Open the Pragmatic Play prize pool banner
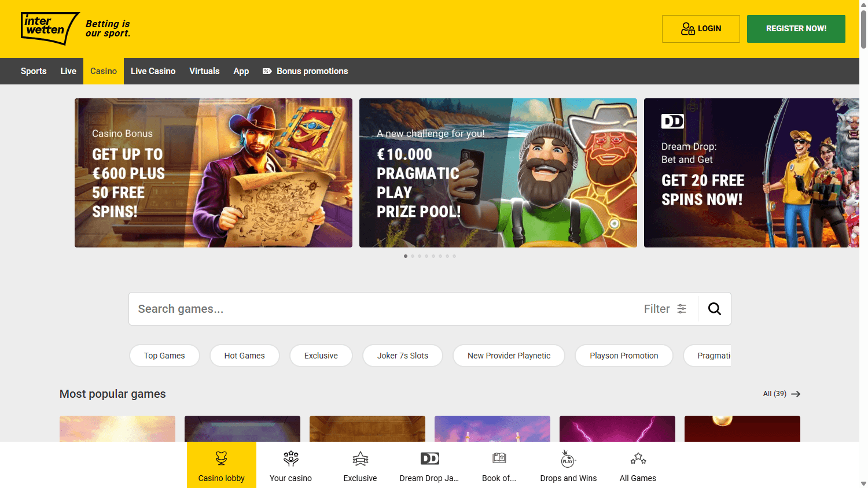Viewport: 868px width, 488px height. [x=498, y=173]
